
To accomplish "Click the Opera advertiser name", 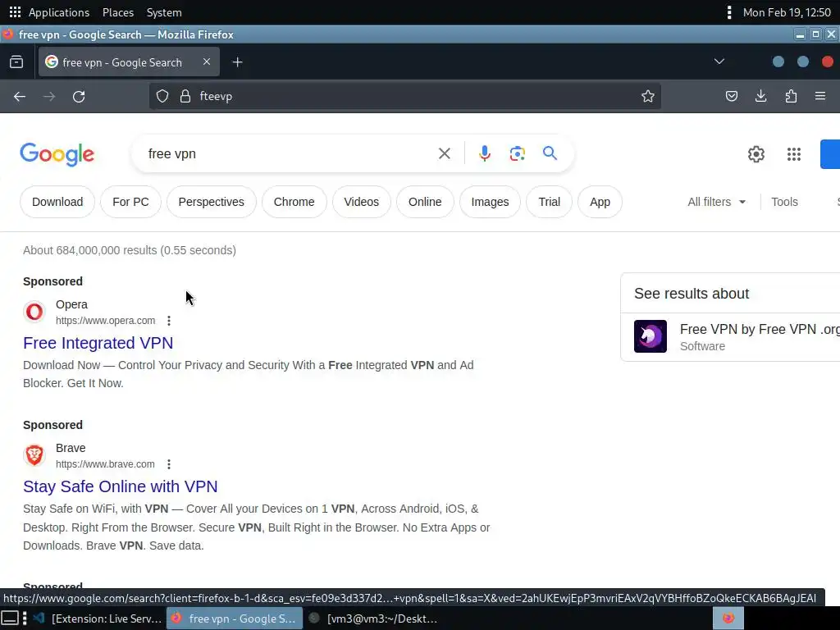I will [72, 304].
